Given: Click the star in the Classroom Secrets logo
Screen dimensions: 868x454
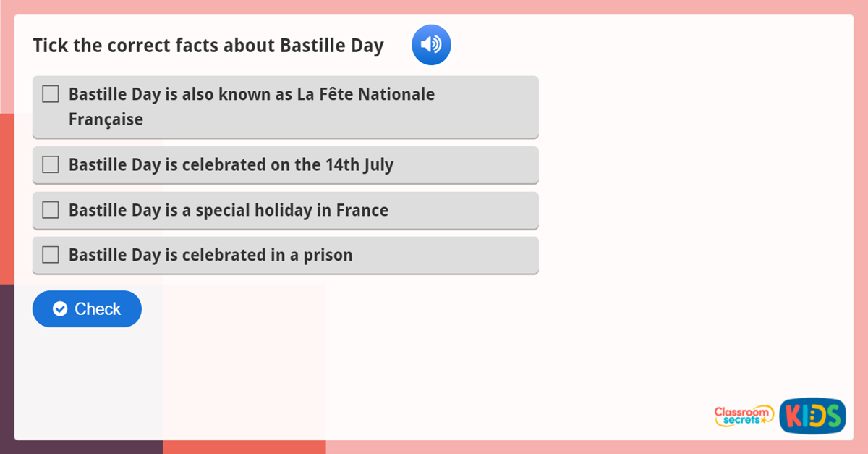Looking at the screenshot, I should [764, 421].
